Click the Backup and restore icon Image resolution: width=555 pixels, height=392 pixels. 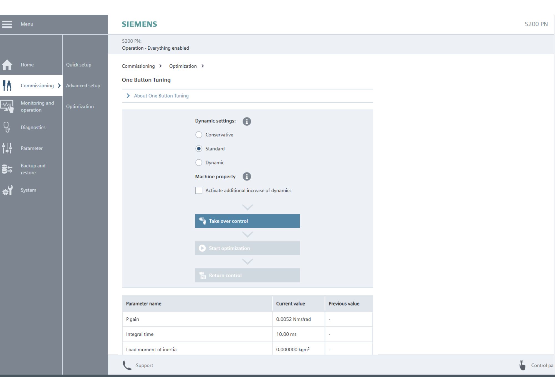(7, 169)
